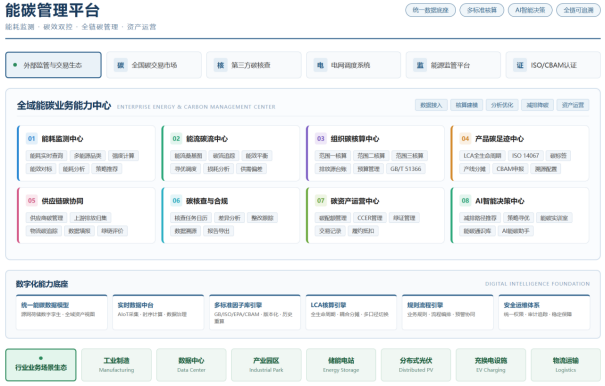Viewport: 605px width, 386px height.
Task: Click the 08 badge of AI智能决策中心
Action: pyautogui.click(x=465, y=201)
